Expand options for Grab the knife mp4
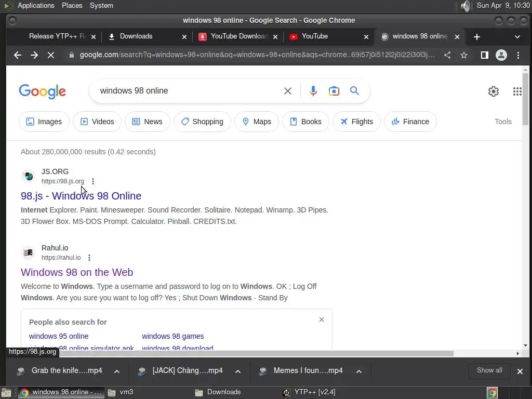The width and height of the screenshot is (532, 399). 117,371
